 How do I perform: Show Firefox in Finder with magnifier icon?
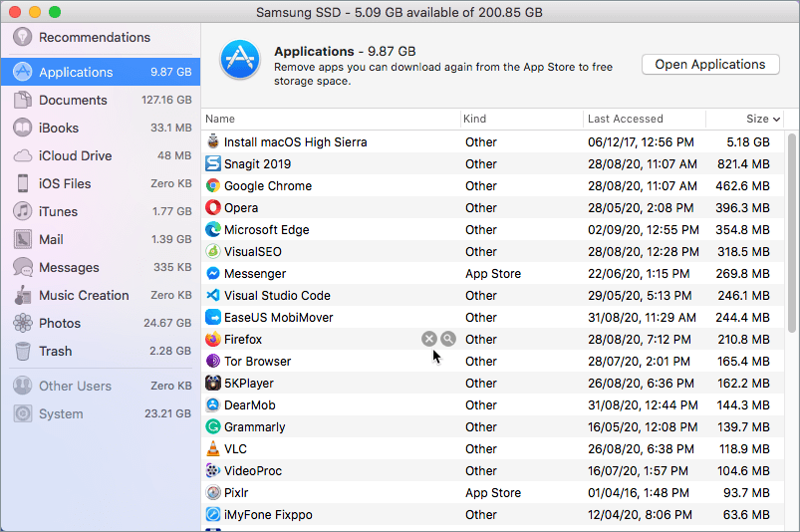(x=448, y=339)
